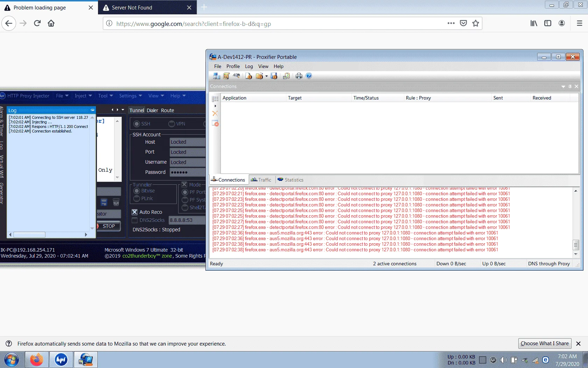
Task: Open the blue Help question-mark icon in Proxifier
Action: 309,76
